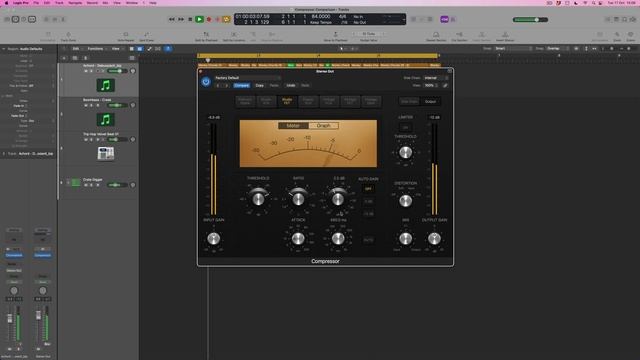
Task: Click the Output Gain knob
Action: pyautogui.click(x=434, y=239)
